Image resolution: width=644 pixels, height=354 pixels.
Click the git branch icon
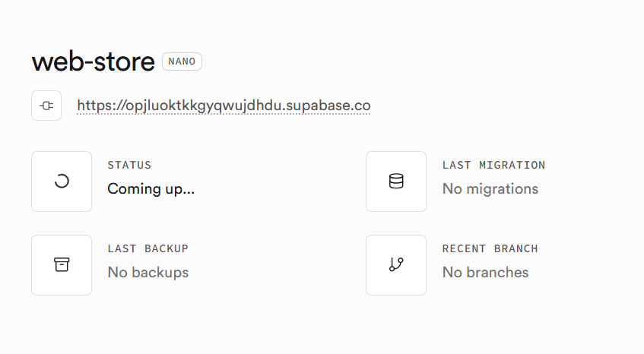396,264
